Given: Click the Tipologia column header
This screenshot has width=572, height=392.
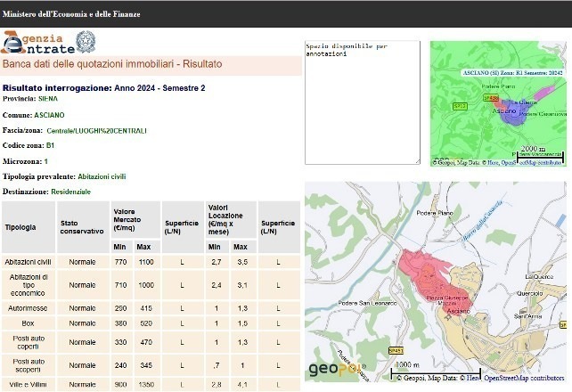Looking at the screenshot, I should coord(20,227).
